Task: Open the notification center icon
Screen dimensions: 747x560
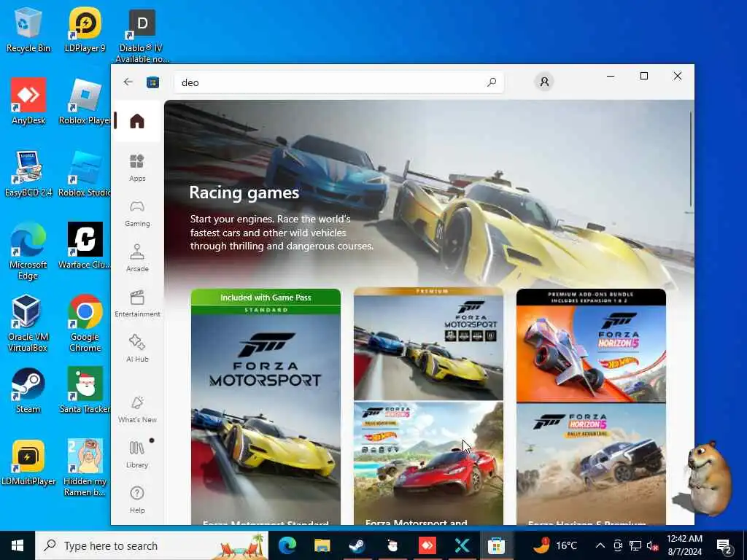Action: tap(724, 546)
